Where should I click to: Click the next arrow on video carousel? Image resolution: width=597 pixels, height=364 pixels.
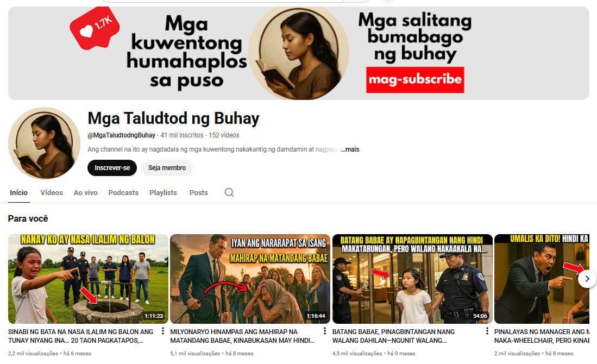point(587,279)
